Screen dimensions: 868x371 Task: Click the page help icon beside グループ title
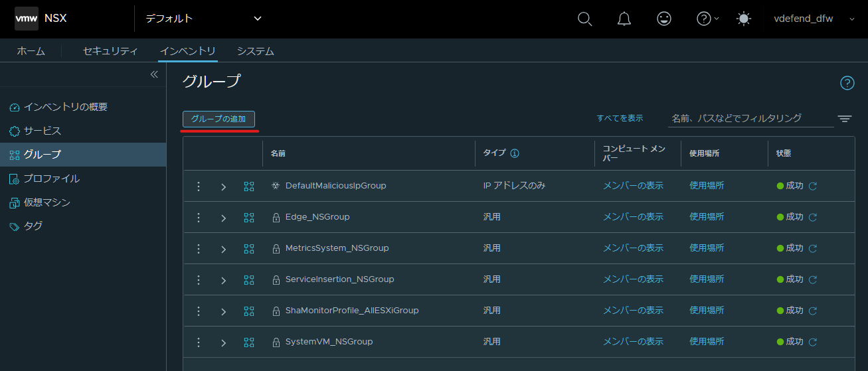point(847,83)
